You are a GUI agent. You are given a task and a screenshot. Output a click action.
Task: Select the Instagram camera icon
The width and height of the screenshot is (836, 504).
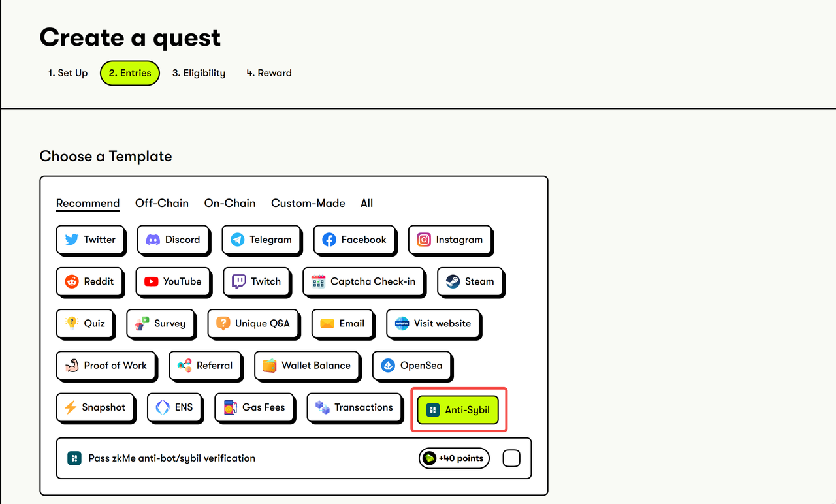tap(424, 240)
